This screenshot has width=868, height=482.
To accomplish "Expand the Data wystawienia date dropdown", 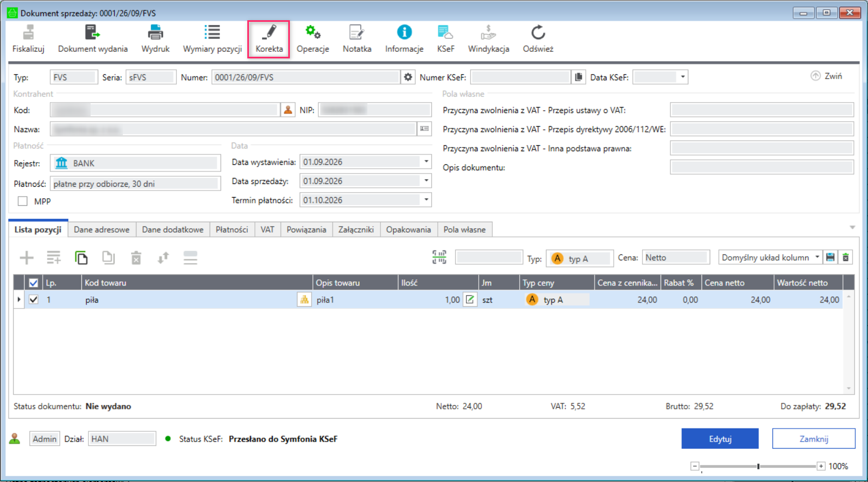I will (x=426, y=162).
